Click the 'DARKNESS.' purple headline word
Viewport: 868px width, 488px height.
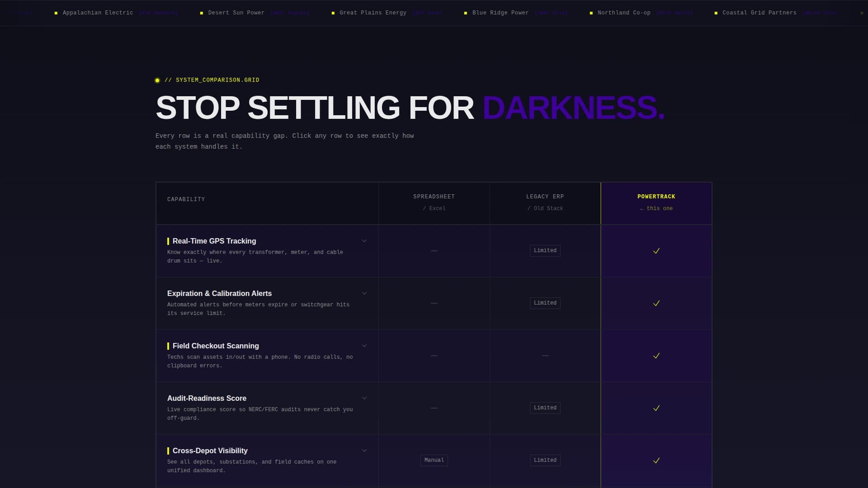(574, 108)
